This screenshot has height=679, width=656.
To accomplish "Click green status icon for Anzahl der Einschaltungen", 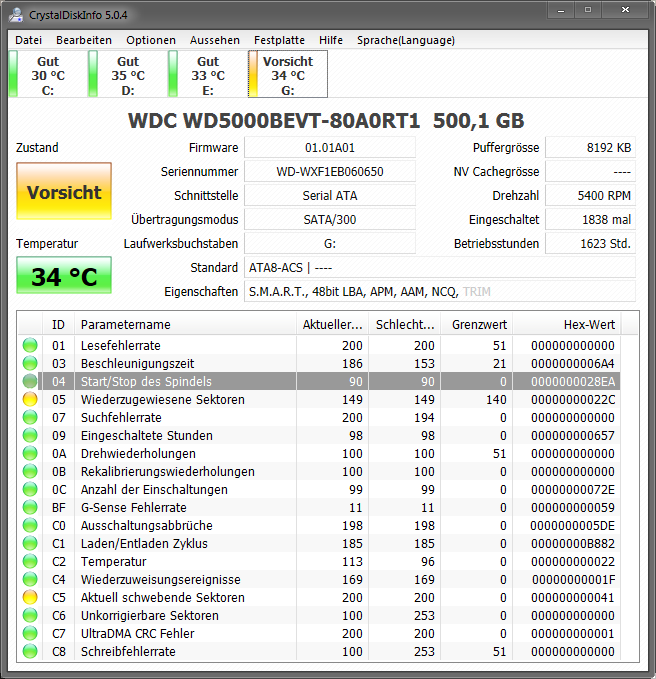I will pos(30,489).
